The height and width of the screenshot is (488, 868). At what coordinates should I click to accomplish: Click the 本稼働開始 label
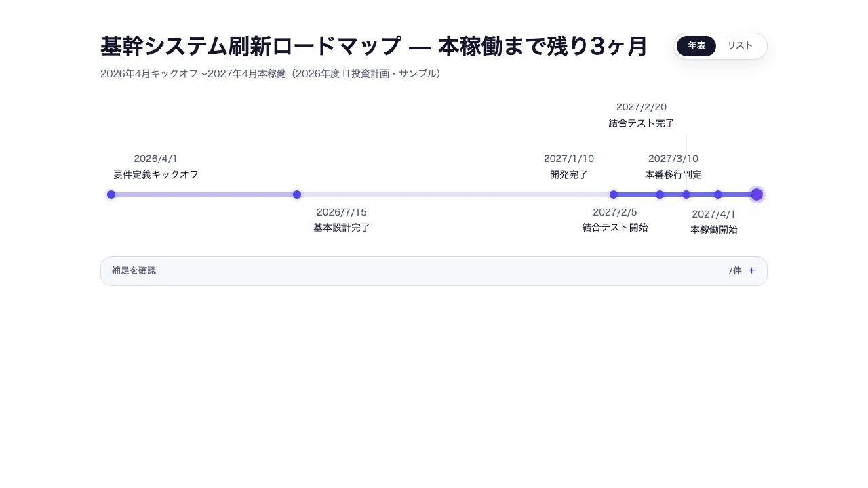tap(714, 230)
